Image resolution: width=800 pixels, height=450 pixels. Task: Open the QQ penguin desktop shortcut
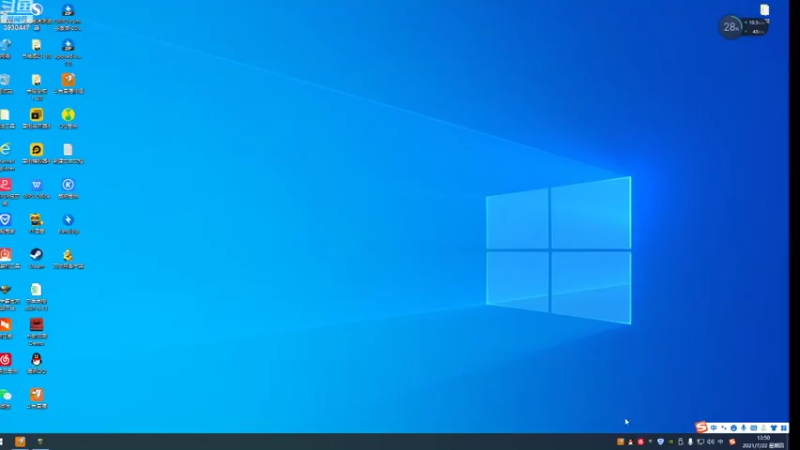click(x=36, y=360)
